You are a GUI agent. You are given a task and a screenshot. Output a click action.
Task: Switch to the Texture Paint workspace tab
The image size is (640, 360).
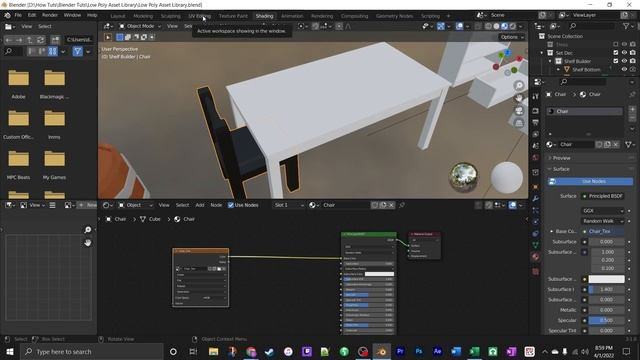(233, 16)
